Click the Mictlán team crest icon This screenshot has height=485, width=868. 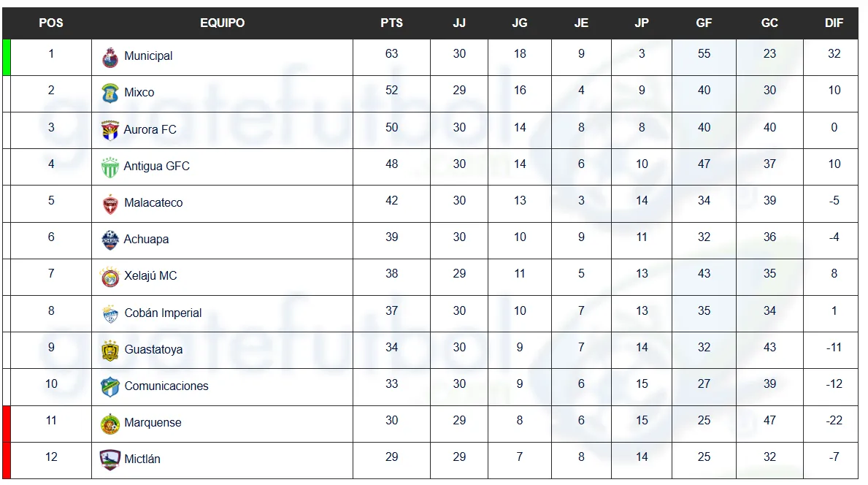coord(110,459)
